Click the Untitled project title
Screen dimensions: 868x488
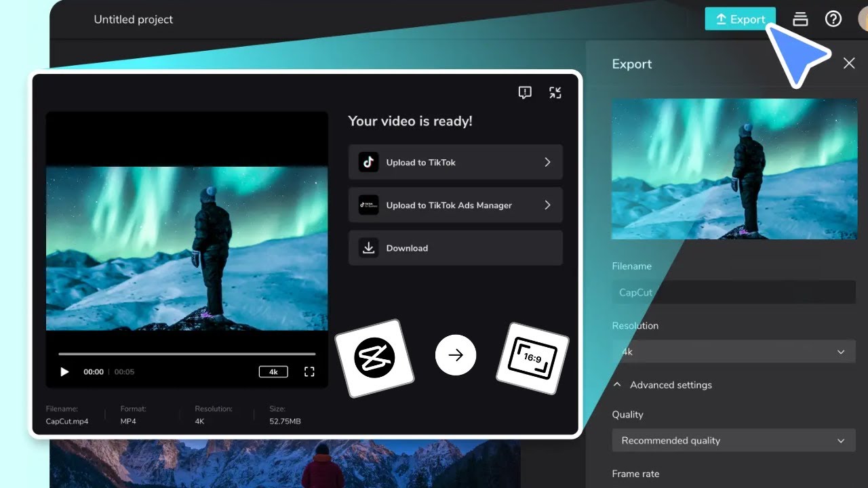[x=134, y=20]
